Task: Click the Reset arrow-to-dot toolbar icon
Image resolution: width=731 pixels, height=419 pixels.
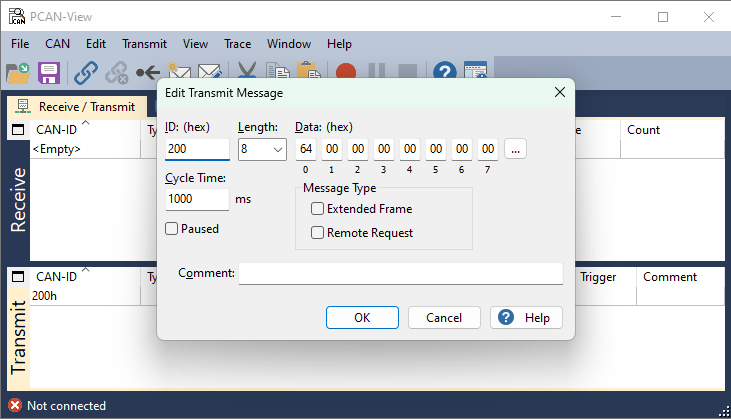Action: tap(148, 73)
